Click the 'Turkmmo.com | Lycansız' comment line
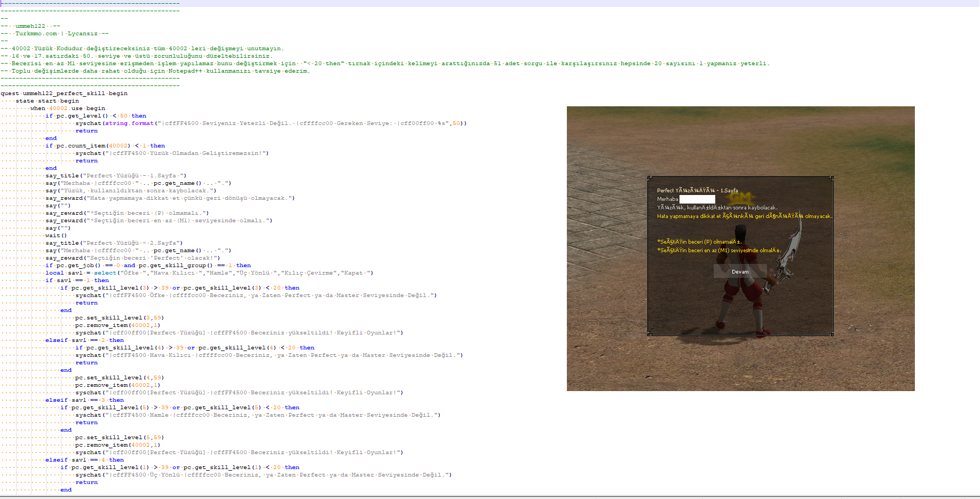980x499 pixels. click(x=55, y=34)
